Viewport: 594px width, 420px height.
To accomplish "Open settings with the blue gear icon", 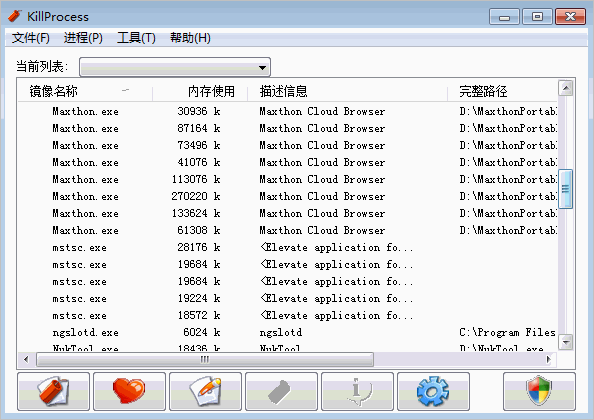I will 433,391.
